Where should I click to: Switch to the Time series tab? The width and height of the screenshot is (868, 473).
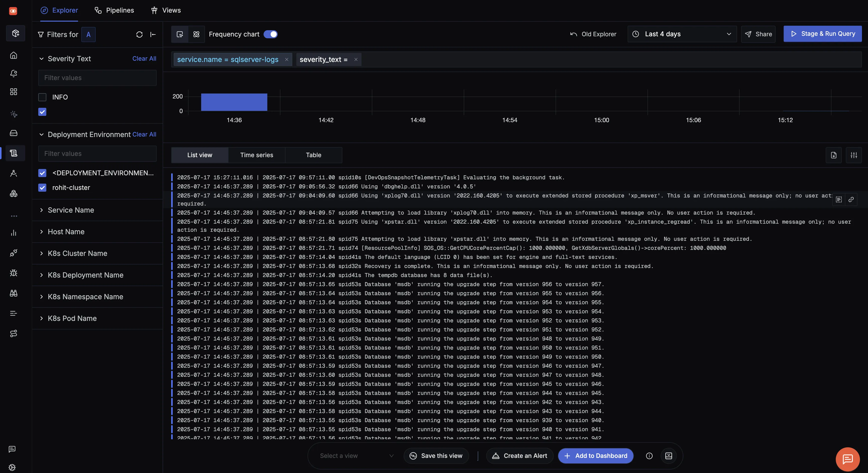[x=257, y=155]
